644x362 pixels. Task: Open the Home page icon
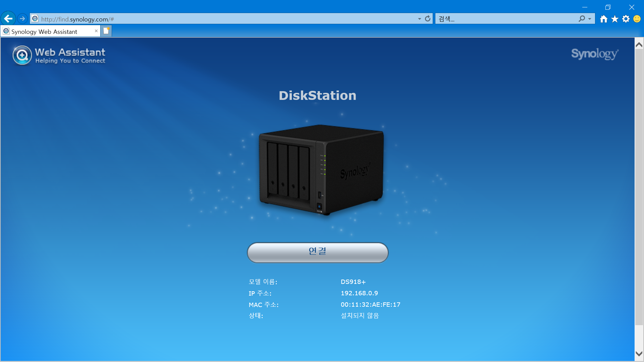pyautogui.click(x=604, y=19)
